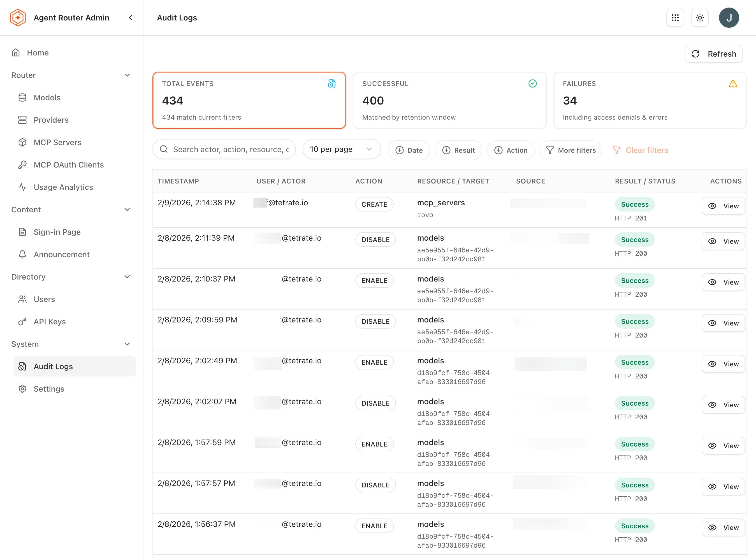Screen dimensions: 756x558
Task: Focus the search actor, action, resource field
Action: click(224, 149)
